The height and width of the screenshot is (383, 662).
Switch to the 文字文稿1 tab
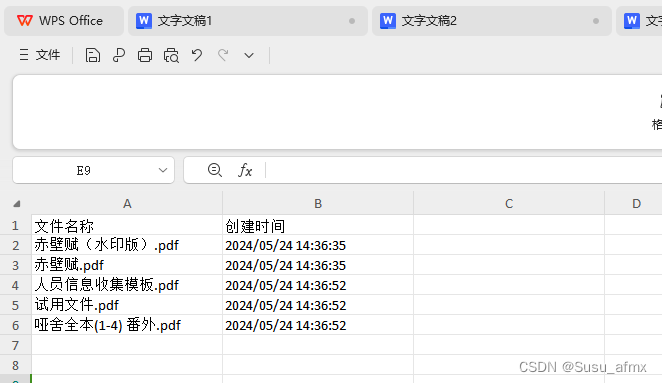248,21
